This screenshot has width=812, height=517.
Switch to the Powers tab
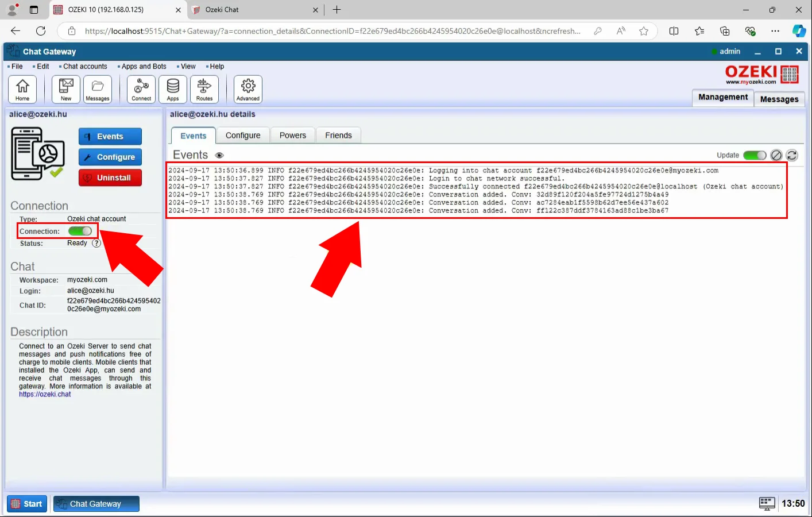[293, 136]
